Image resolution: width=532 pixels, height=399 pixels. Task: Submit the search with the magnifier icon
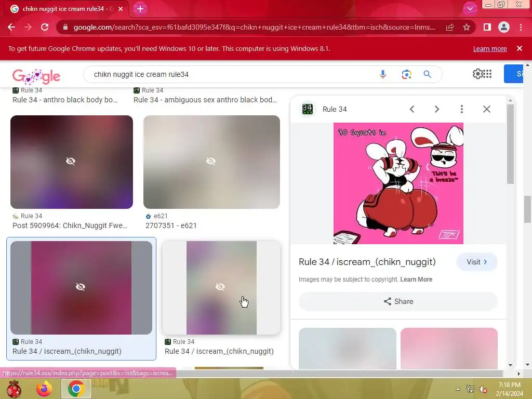coord(427,74)
